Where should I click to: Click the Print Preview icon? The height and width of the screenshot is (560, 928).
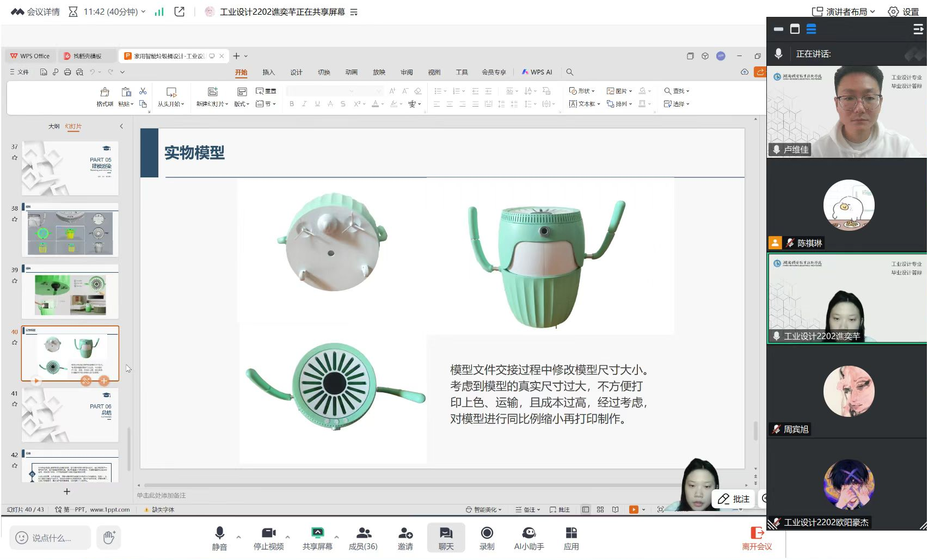pyautogui.click(x=79, y=72)
